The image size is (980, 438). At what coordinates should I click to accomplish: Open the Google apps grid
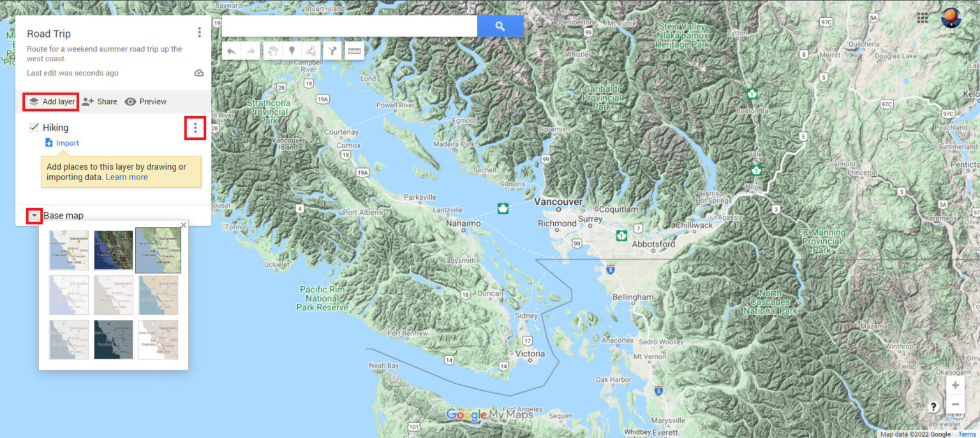923,18
